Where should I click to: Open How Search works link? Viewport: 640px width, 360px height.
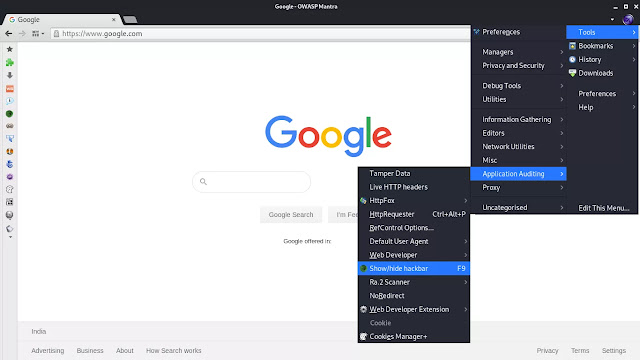coord(173,351)
